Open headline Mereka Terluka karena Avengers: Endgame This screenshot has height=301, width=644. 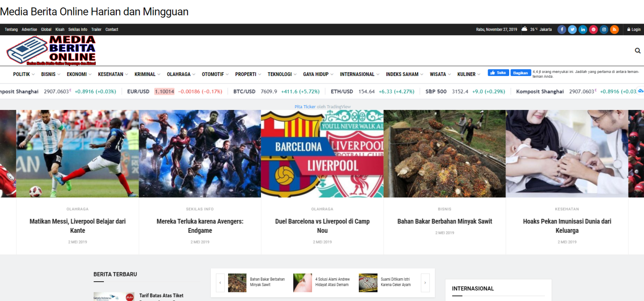coord(200,226)
